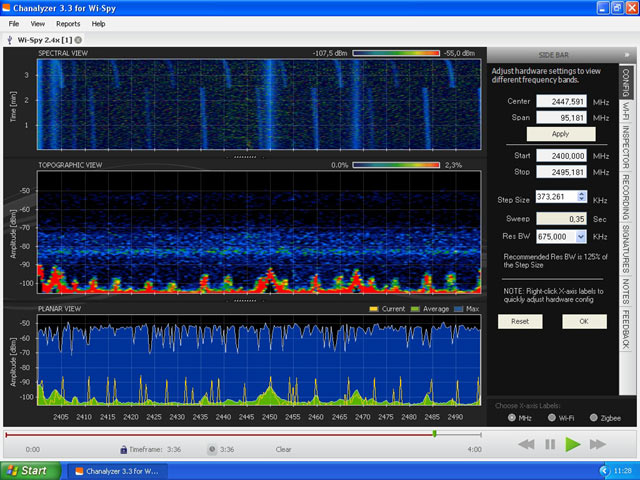Switch to the SIGNATURES sidebar tab
640x480 pixels.
pos(626,249)
